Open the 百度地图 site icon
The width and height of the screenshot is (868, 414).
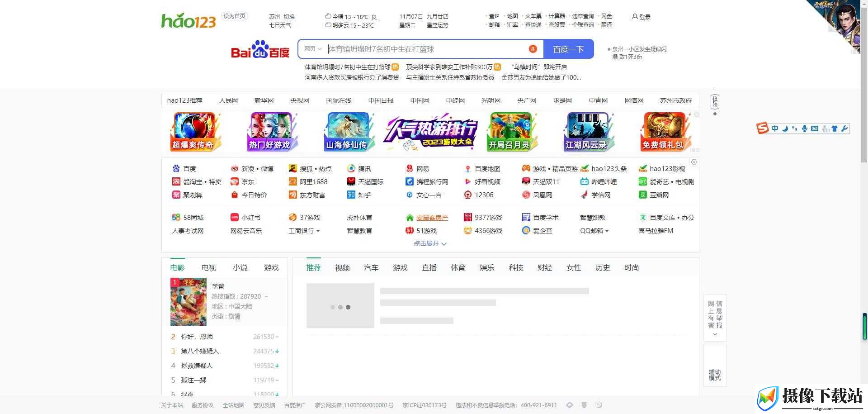(x=467, y=168)
